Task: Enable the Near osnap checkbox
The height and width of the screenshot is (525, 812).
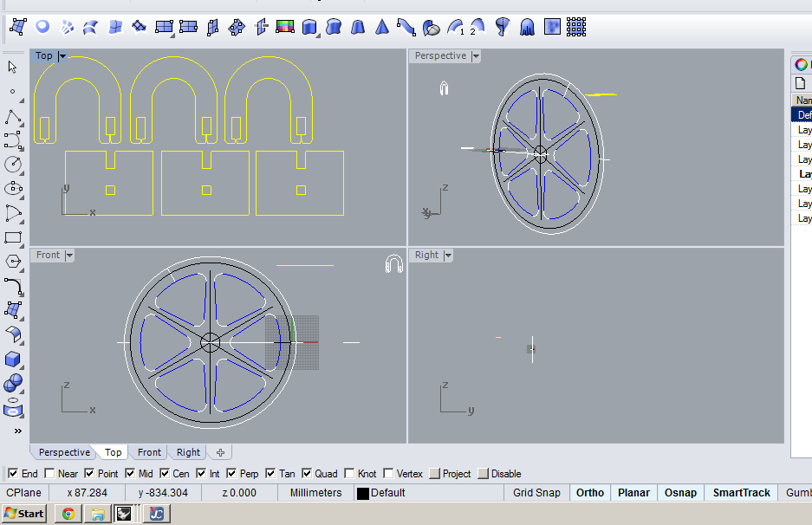Action: tap(49, 473)
